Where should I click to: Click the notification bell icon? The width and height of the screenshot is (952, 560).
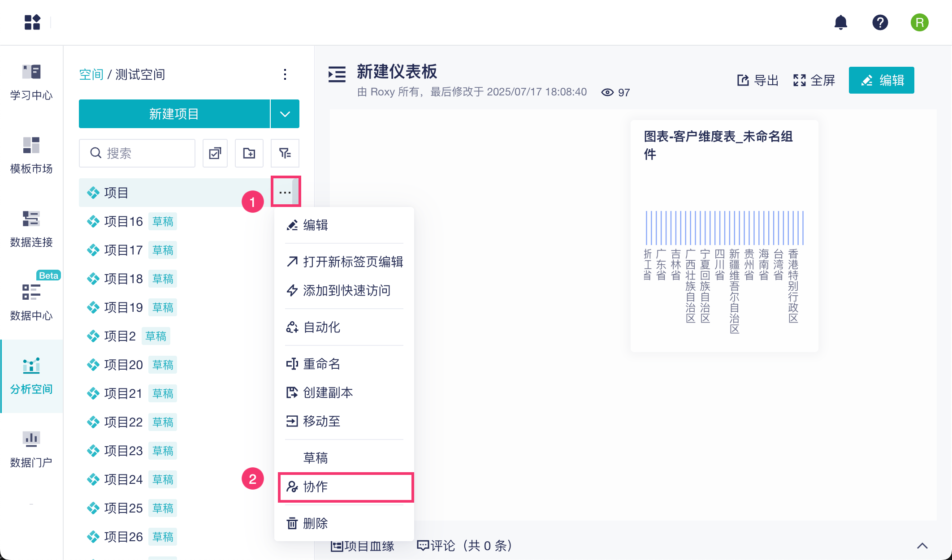point(840,22)
